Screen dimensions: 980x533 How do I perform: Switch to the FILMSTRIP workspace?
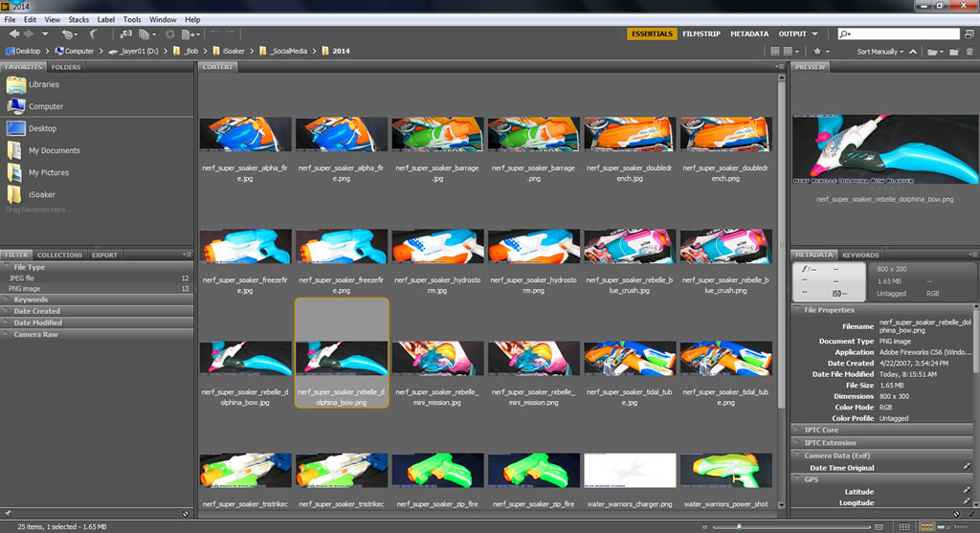(x=702, y=33)
